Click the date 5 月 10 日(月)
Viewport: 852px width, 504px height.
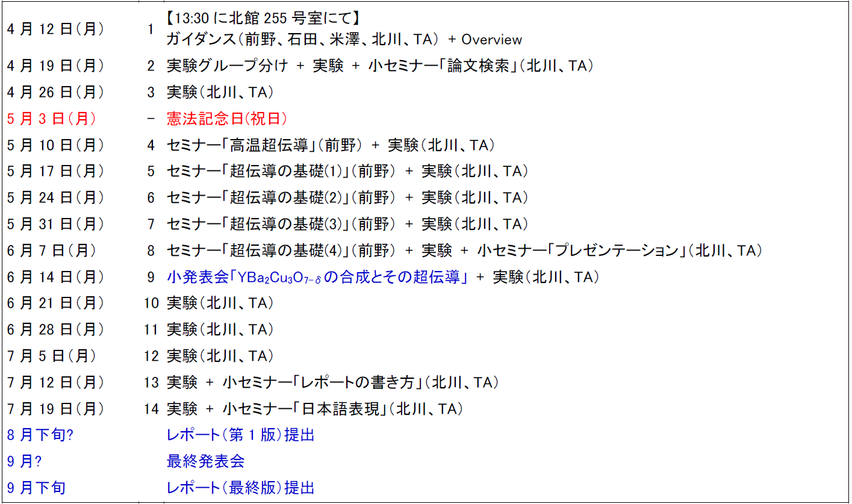(56, 145)
